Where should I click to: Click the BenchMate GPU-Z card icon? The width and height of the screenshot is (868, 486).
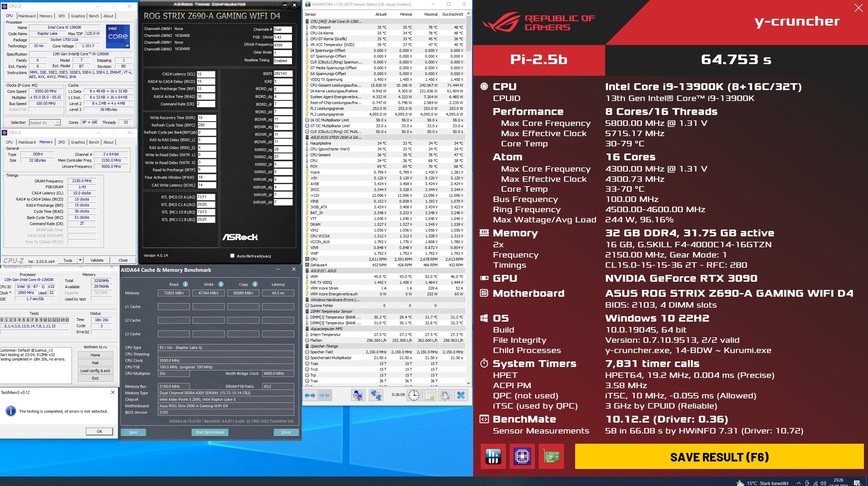(551, 456)
